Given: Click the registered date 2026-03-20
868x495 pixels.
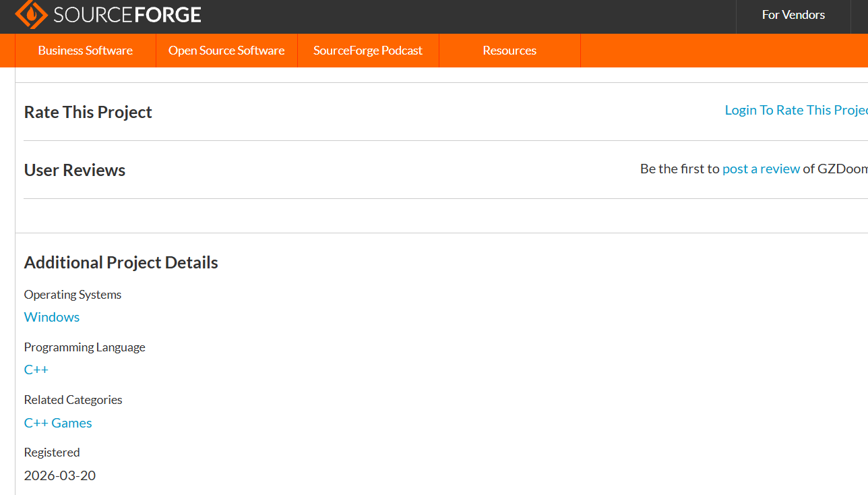Looking at the screenshot, I should point(60,475).
